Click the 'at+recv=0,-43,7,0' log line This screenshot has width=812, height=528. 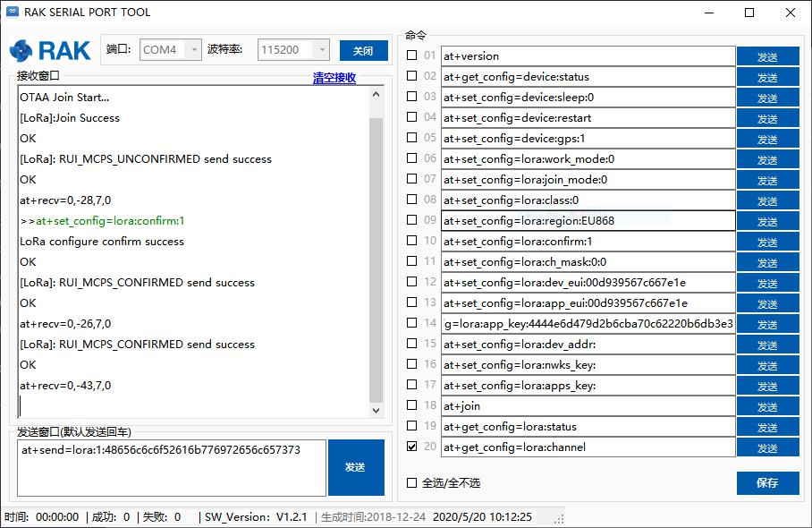point(65,386)
